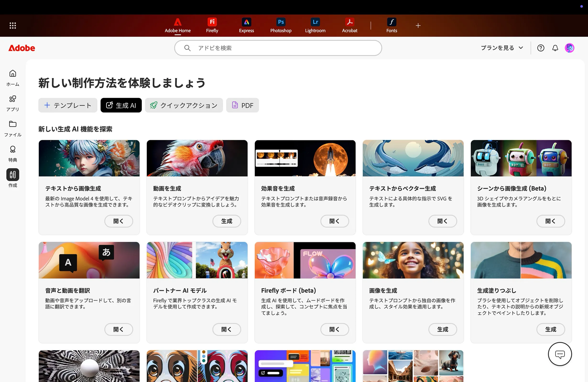Deselect the 生成 AI filter chip
This screenshot has width=588, height=382.
(121, 105)
